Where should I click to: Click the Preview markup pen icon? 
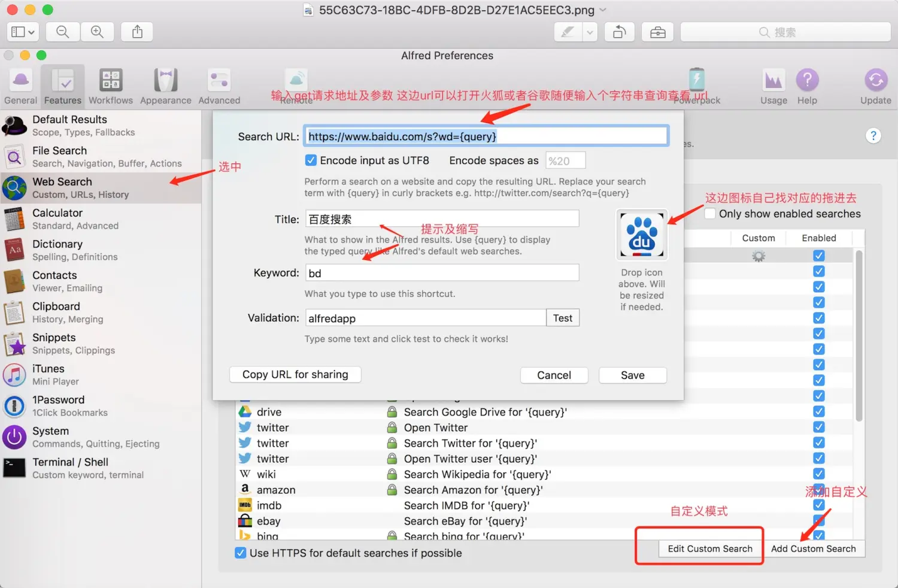coord(568,32)
